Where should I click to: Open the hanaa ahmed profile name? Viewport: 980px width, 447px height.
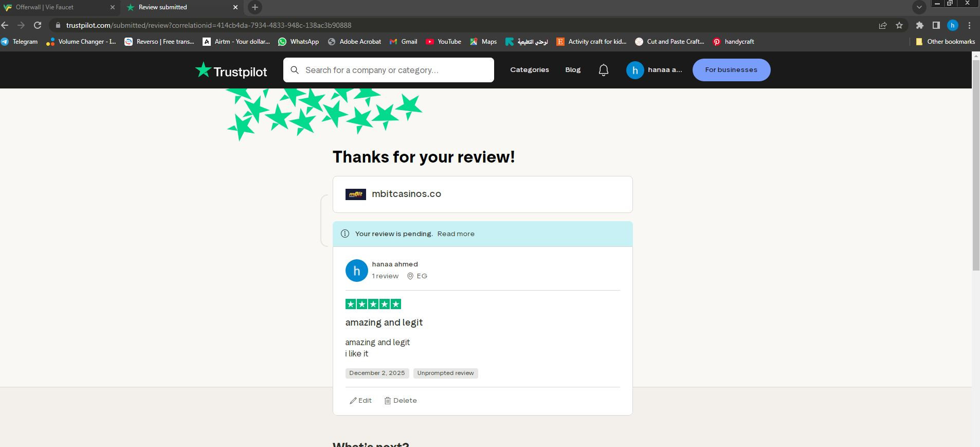pyautogui.click(x=395, y=264)
